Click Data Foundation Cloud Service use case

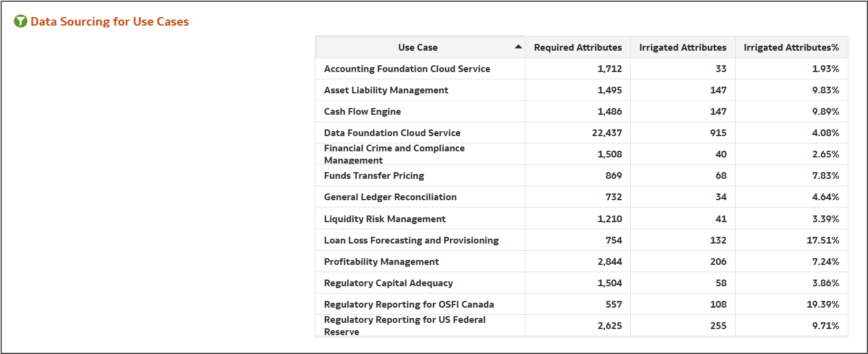392,132
